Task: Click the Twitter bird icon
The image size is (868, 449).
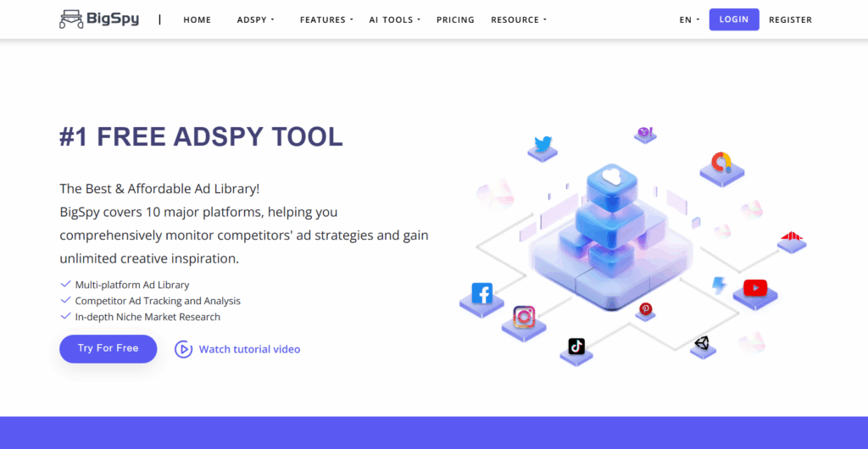Action: 543,144
